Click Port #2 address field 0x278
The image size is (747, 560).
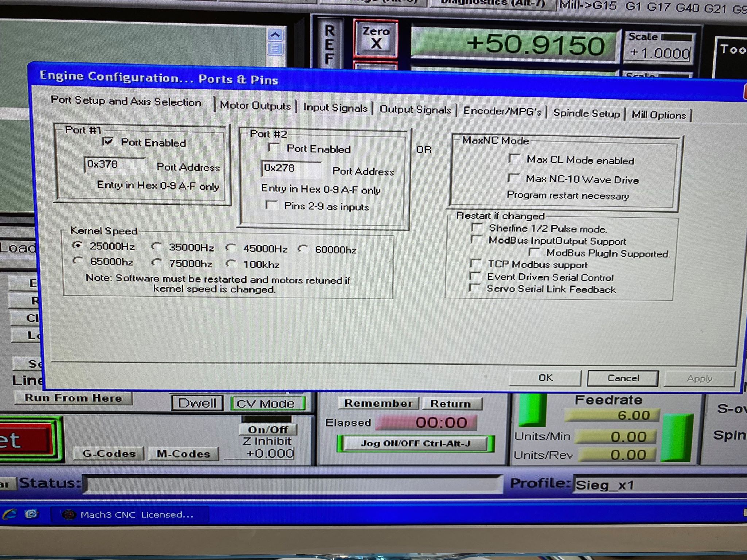291,168
